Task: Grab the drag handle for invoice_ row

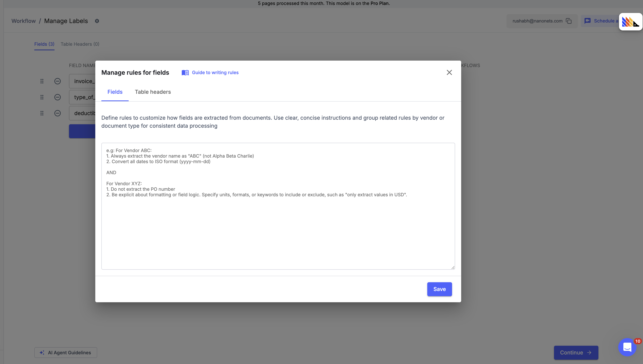Action: tap(42, 81)
